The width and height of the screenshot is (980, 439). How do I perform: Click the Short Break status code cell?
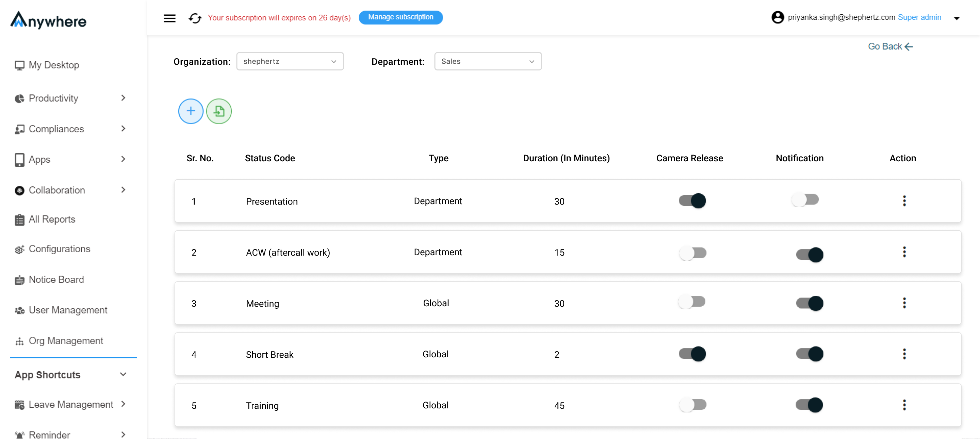click(x=269, y=355)
